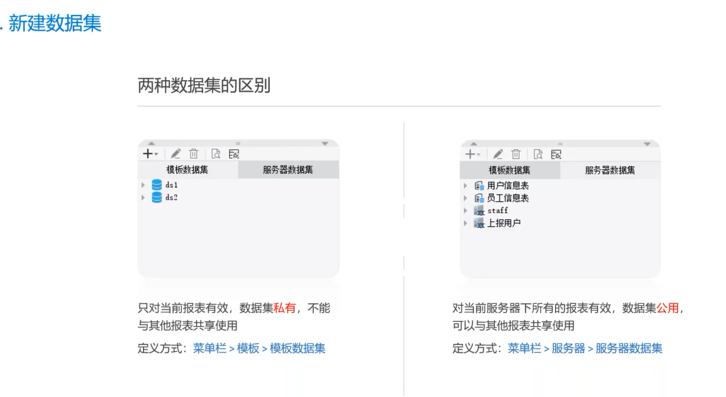The height and width of the screenshot is (397, 726).
Task: Expand the ds2 dataset node
Action: click(x=143, y=197)
